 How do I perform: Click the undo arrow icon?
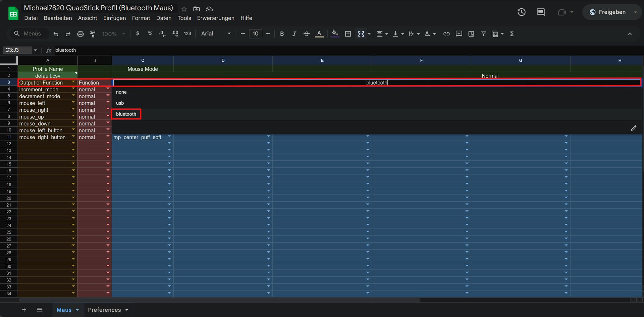coord(56,34)
